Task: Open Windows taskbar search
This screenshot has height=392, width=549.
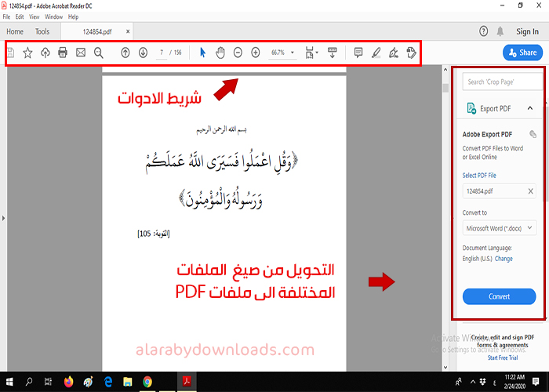Action: coord(29,382)
